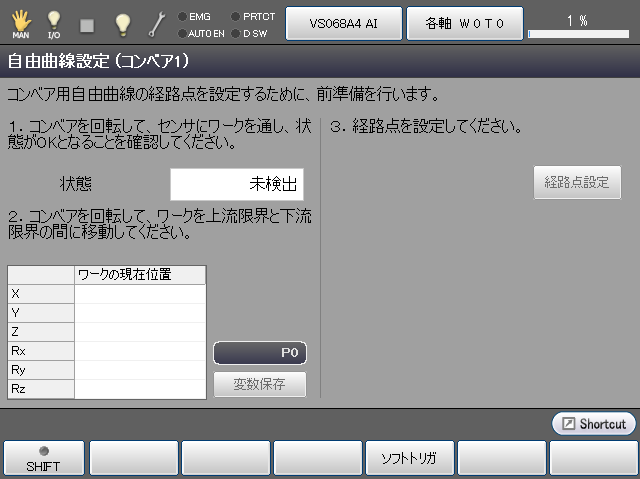Click the D SW status indicator
The image size is (640, 479).
250,32
